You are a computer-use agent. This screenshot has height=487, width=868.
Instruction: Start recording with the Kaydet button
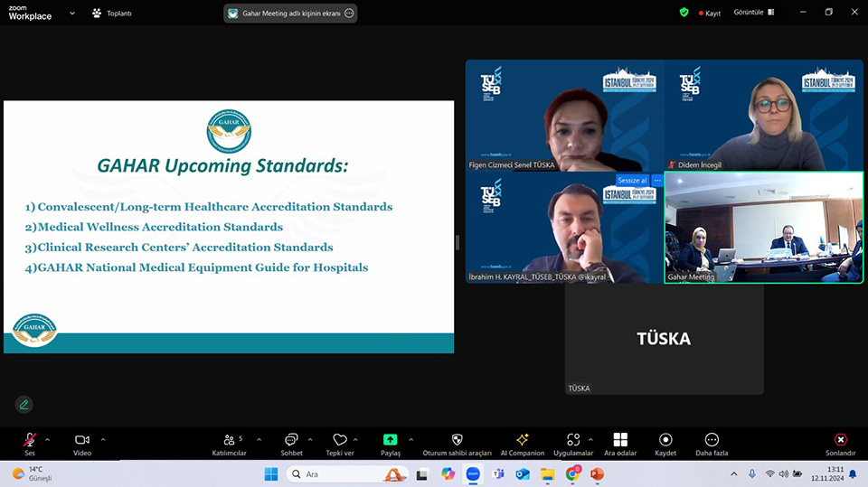click(x=665, y=440)
